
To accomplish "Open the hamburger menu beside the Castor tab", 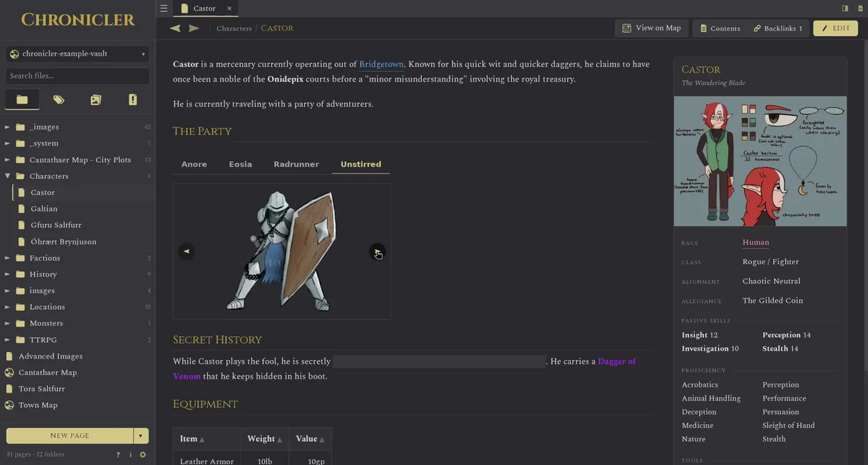I will click(x=163, y=8).
